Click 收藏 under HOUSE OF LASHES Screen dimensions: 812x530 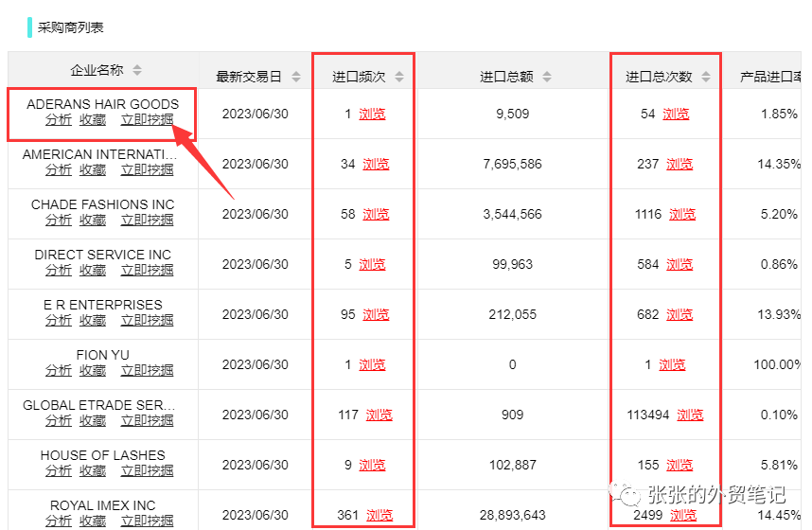[93, 471]
